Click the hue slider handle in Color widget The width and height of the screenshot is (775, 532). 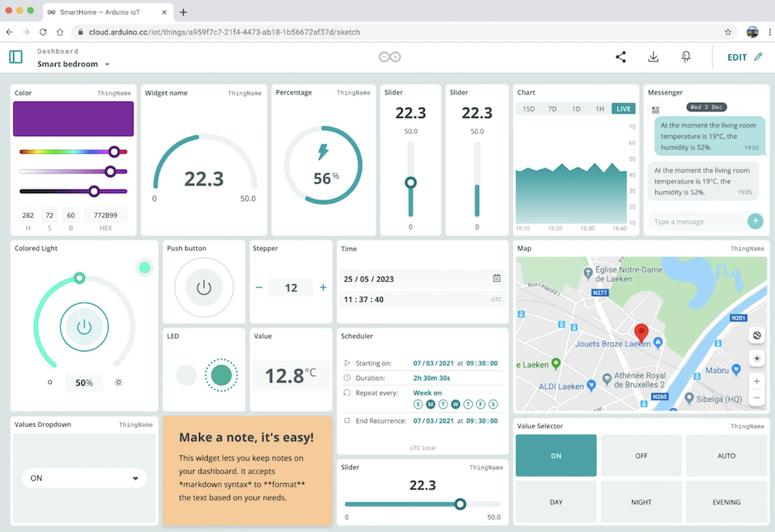[114, 152]
